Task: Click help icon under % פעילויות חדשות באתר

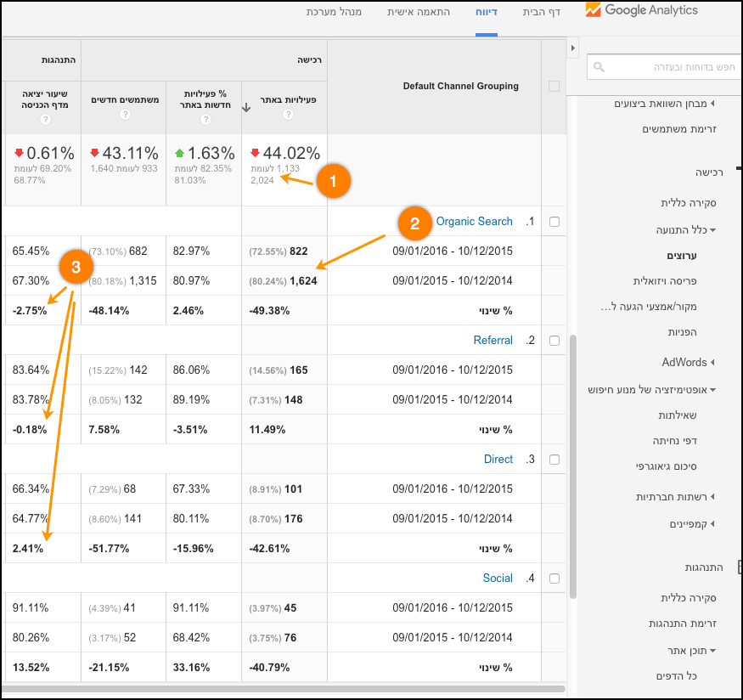Action: [205, 121]
